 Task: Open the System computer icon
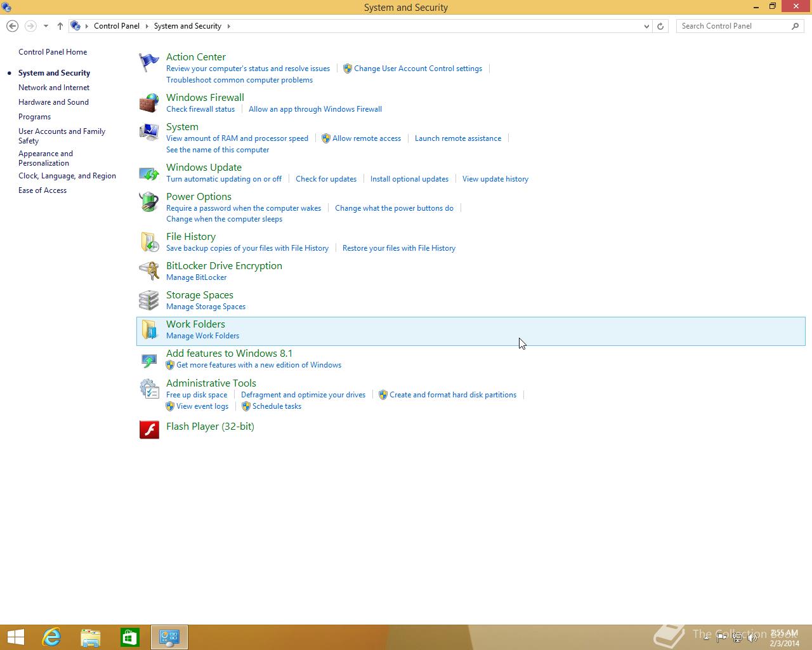[149, 132]
